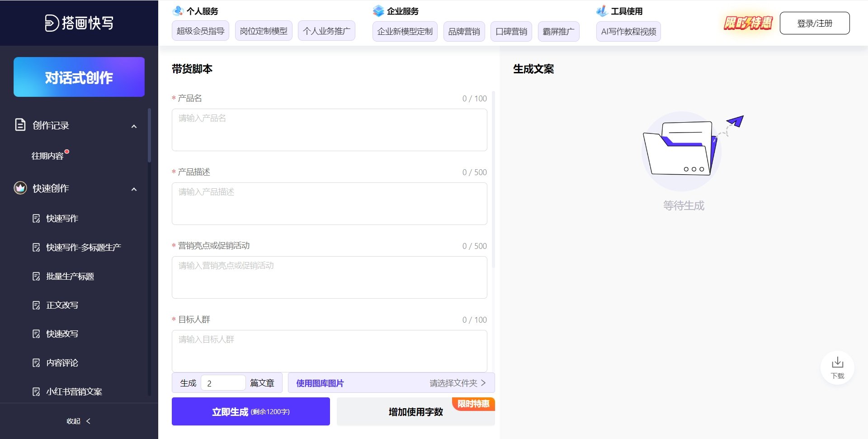Screen dimensions: 868x439
Task: Click the 快速写作 edit icon
Action: pos(36,219)
